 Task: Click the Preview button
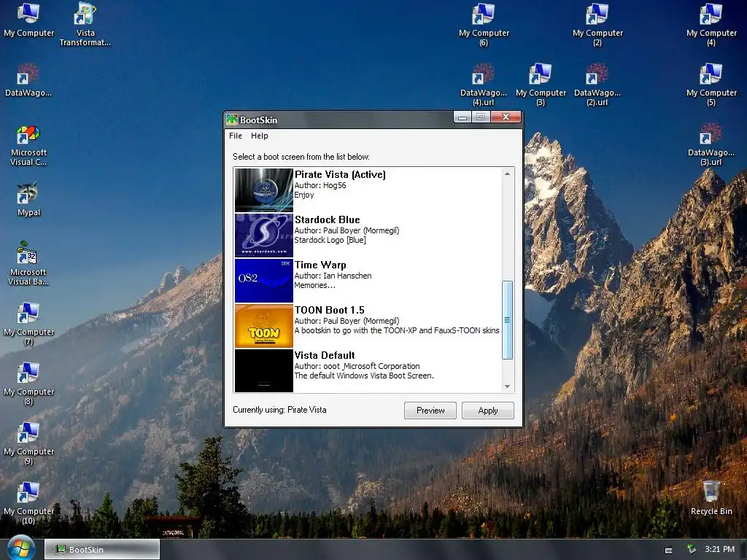(x=430, y=411)
